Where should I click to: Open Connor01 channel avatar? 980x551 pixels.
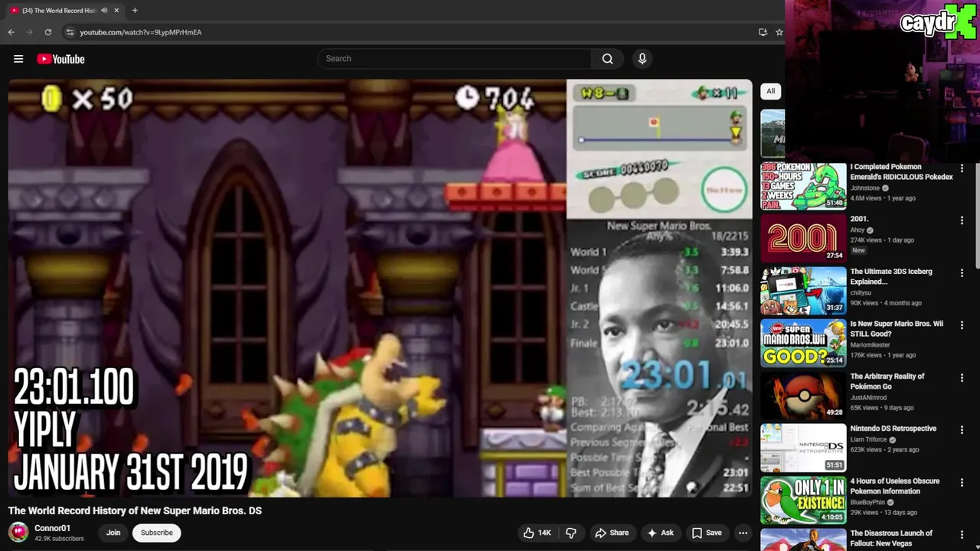coord(18,533)
